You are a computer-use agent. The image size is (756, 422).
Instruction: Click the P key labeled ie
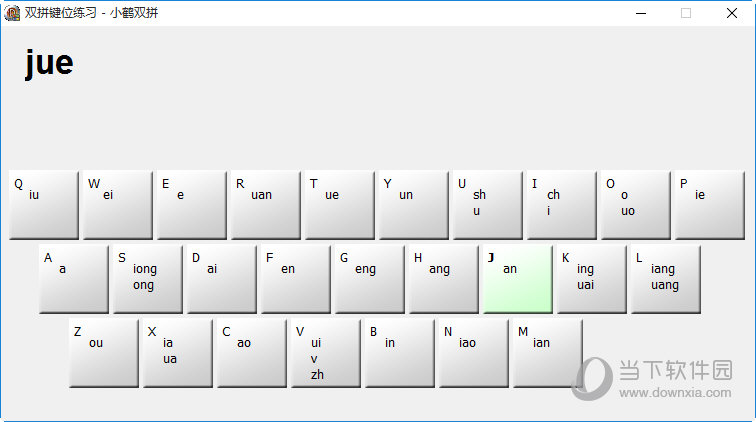709,205
